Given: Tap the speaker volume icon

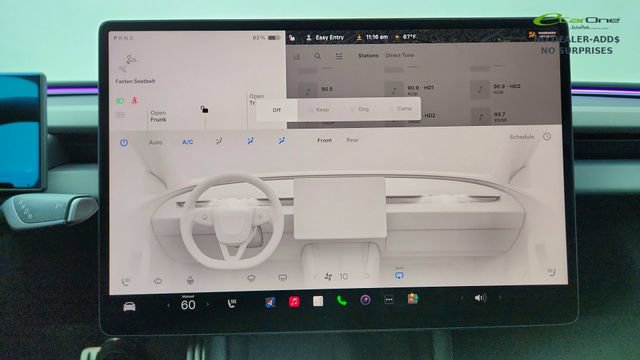Looking at the screenshot, I should tap(480, 298).
